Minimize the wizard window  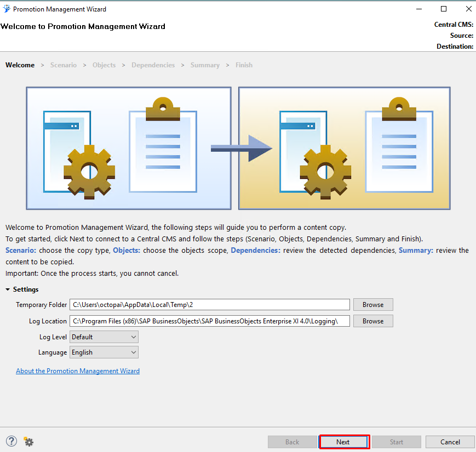click(x=419, y=9)
